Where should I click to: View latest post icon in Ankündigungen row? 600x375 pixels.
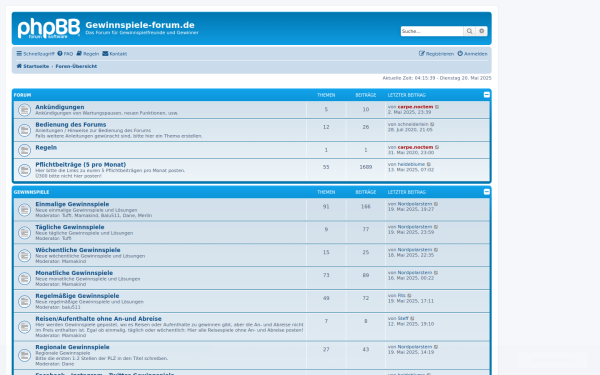[x=437, y=107]
